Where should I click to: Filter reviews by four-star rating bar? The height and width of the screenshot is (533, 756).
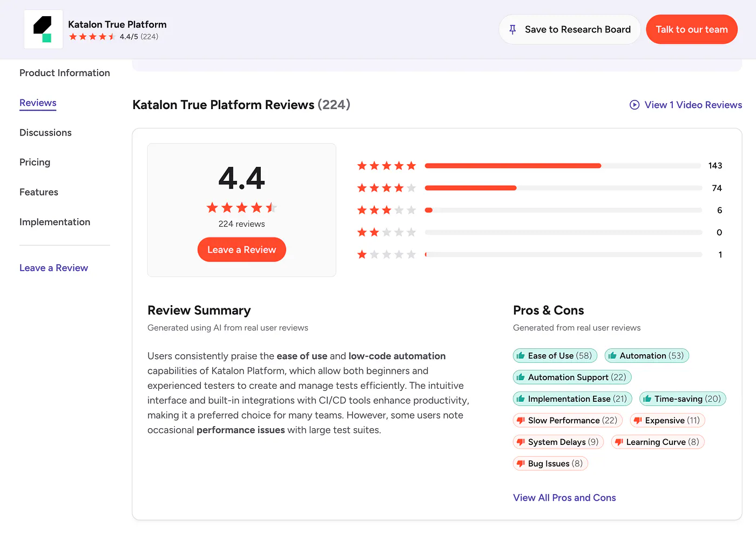click(539, 188)
